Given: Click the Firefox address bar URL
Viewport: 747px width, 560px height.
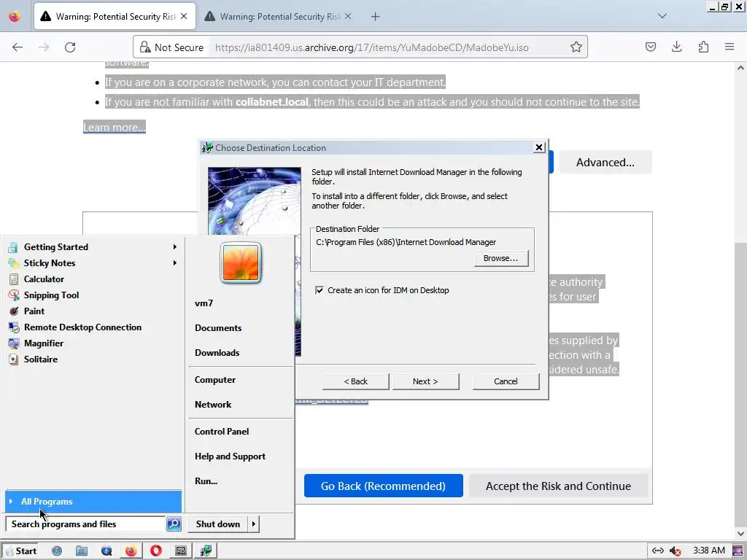Looking at the screenshot, I should (371, 47).
